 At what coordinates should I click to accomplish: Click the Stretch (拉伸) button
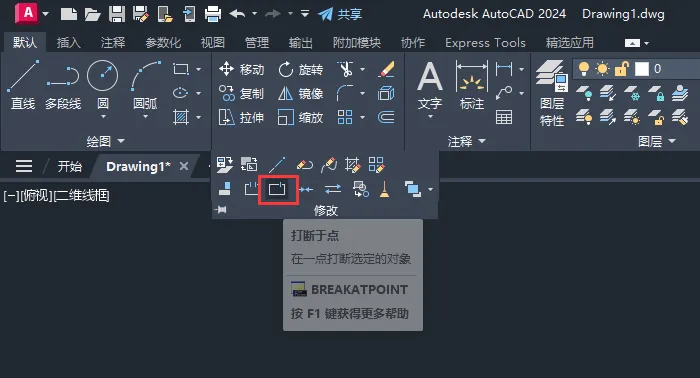242,117
